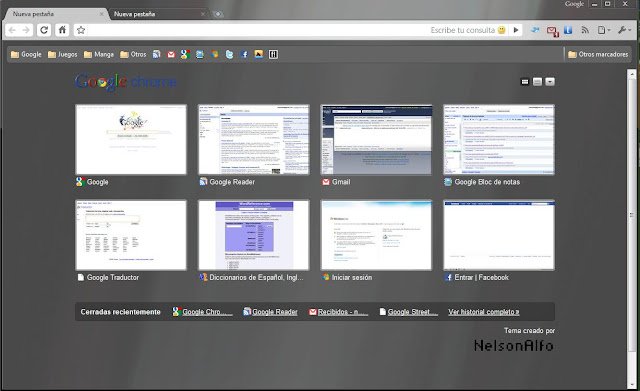Toggle the thumbnail grid view

coord(525,82)
